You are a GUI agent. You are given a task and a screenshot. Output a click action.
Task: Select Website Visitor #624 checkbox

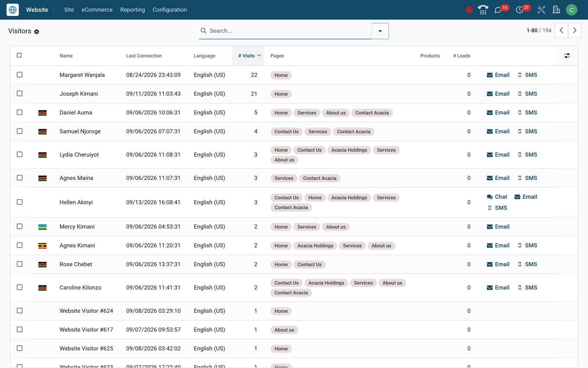pyautogui.click(x=19, y=311)
